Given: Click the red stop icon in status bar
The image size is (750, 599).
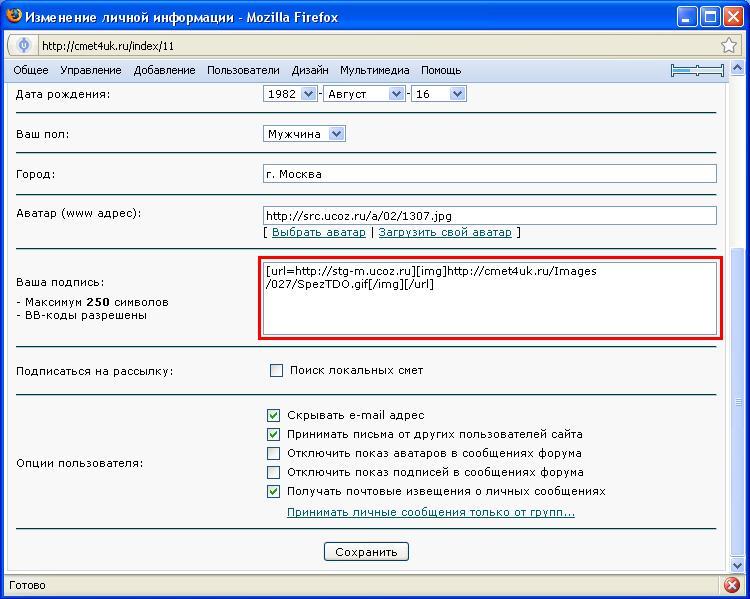Looking at the screenshot, I should pos(732,585).
